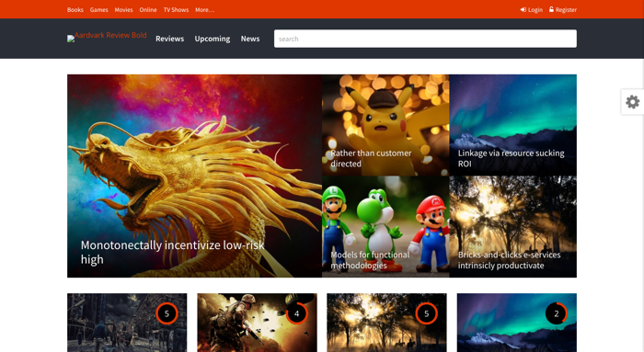Open the soldier battlefield review thumbnail
This screenshot has height=352, width=644.
(x=257, y=323)
